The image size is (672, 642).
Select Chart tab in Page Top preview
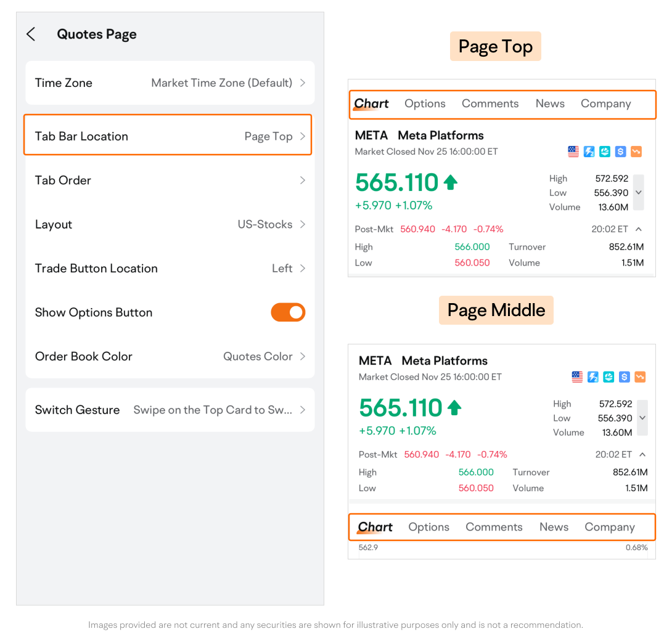(371, 104)
